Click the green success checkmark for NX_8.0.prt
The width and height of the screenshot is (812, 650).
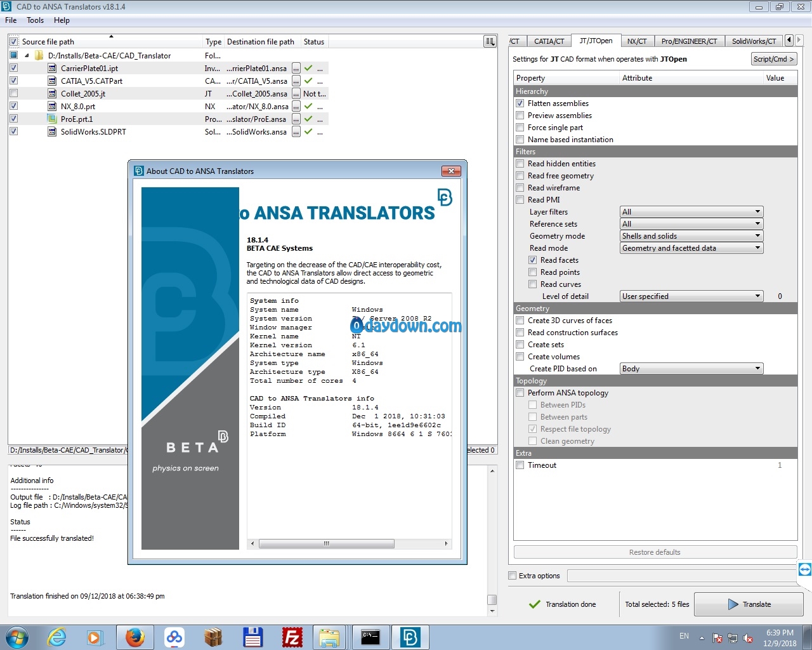[308, 106]
